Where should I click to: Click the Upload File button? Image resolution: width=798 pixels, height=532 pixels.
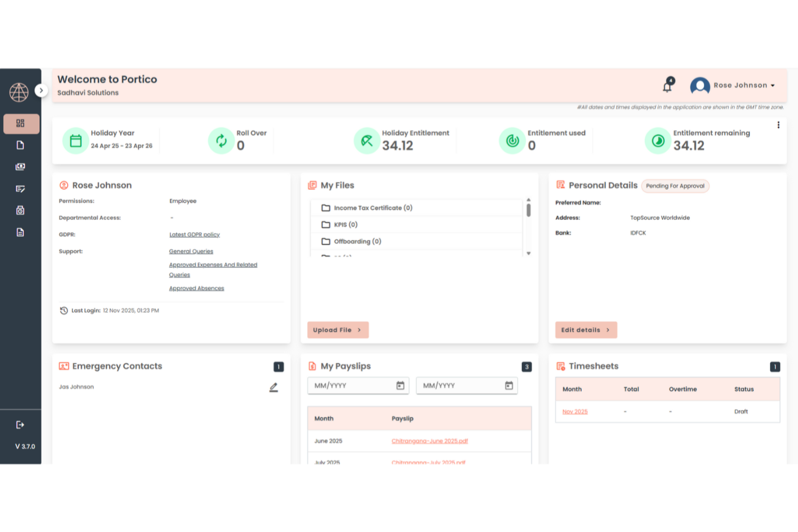point(338,329)
